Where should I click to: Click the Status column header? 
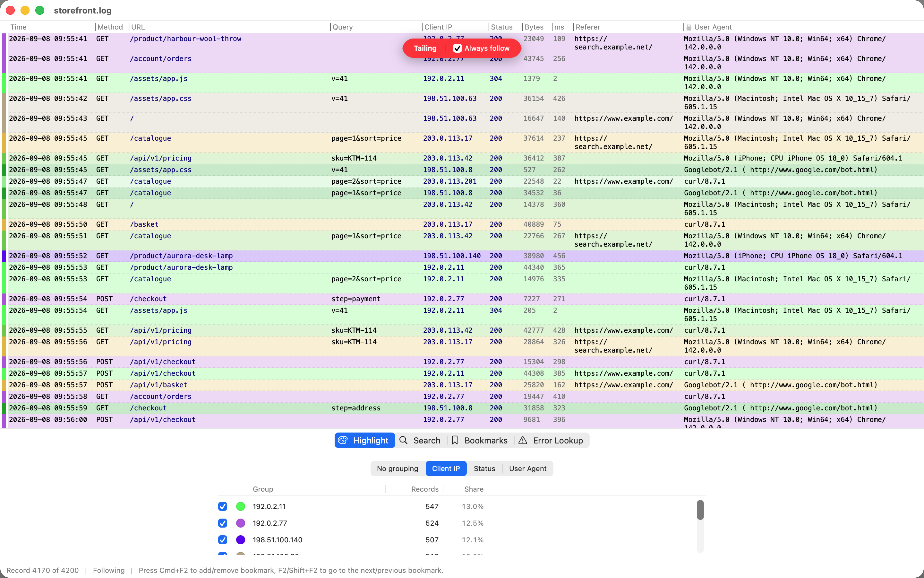point(501,27)
